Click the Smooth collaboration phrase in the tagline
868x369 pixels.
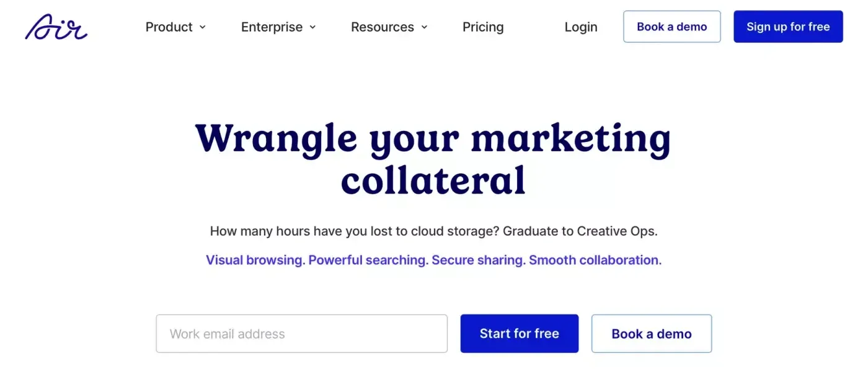point(595,260)
